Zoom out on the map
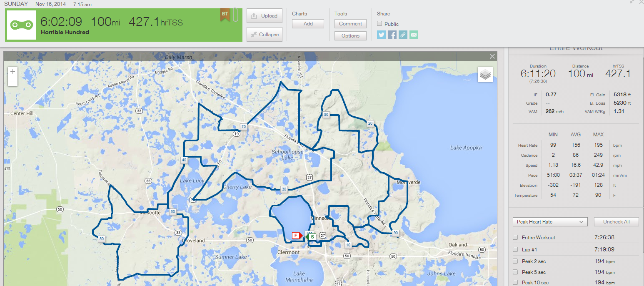644x286 pixels. (12, 81)
